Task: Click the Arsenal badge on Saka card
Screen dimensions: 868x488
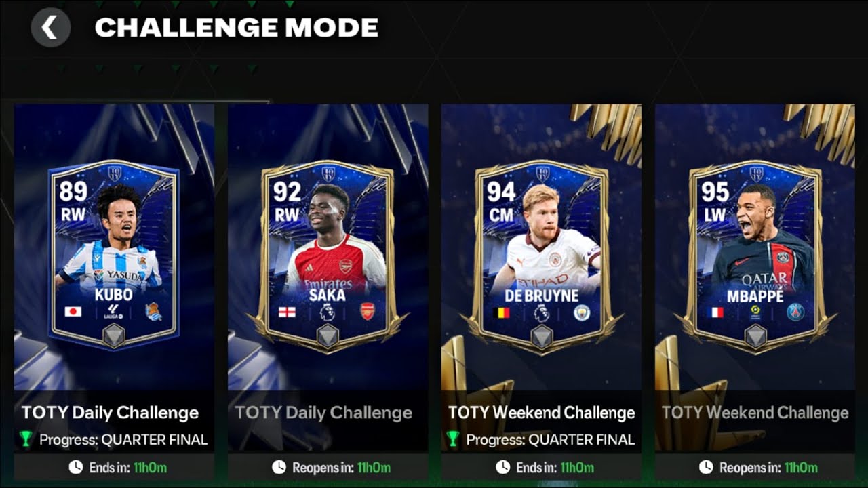Action: point(368,312)
